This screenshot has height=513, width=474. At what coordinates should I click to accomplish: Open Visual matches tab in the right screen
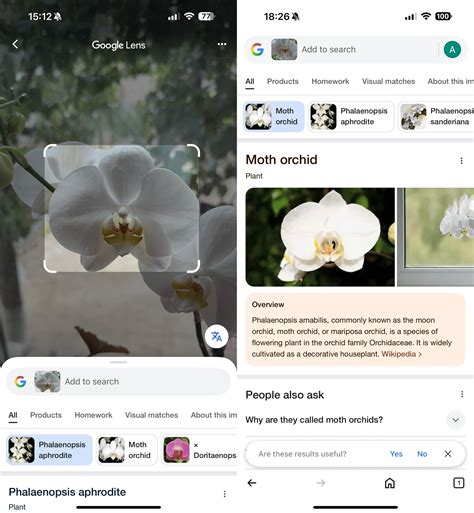[x=388, y=81]
